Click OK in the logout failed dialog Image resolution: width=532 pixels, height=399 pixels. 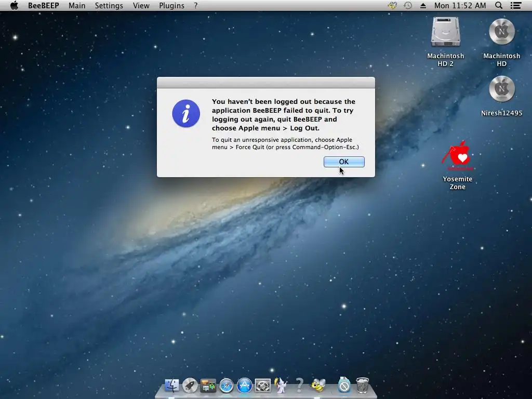(x=344, y=162)
